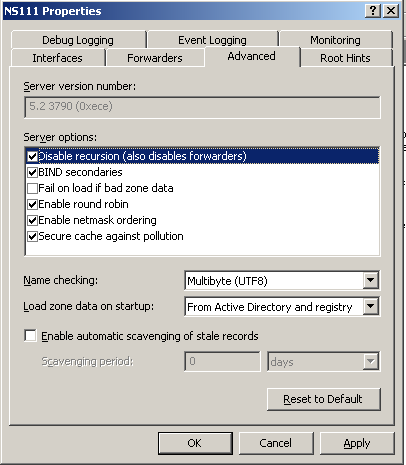Click the Apply button

(x=357, y=443)
